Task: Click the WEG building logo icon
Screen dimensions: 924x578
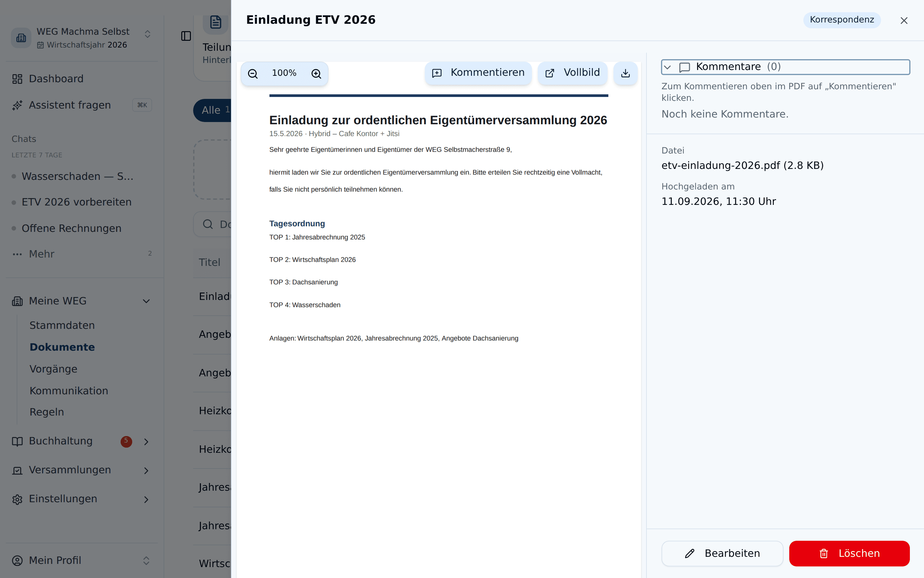Action: coord(21,38)
